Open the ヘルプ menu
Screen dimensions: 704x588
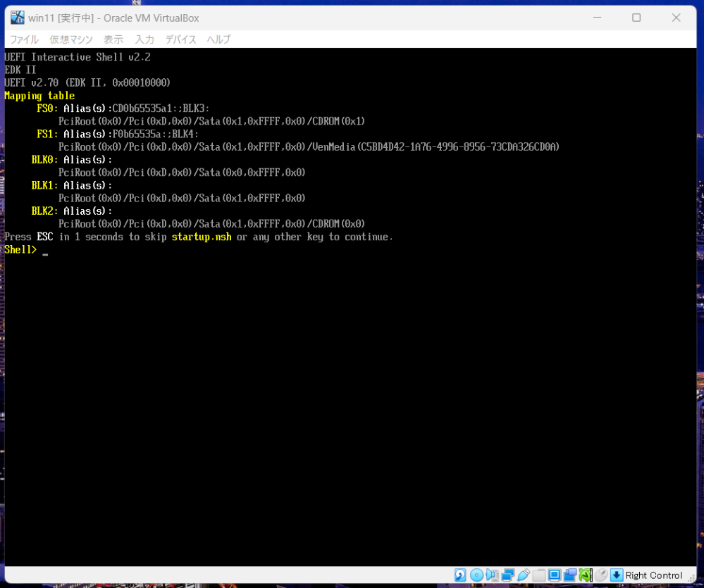(218, 39)
